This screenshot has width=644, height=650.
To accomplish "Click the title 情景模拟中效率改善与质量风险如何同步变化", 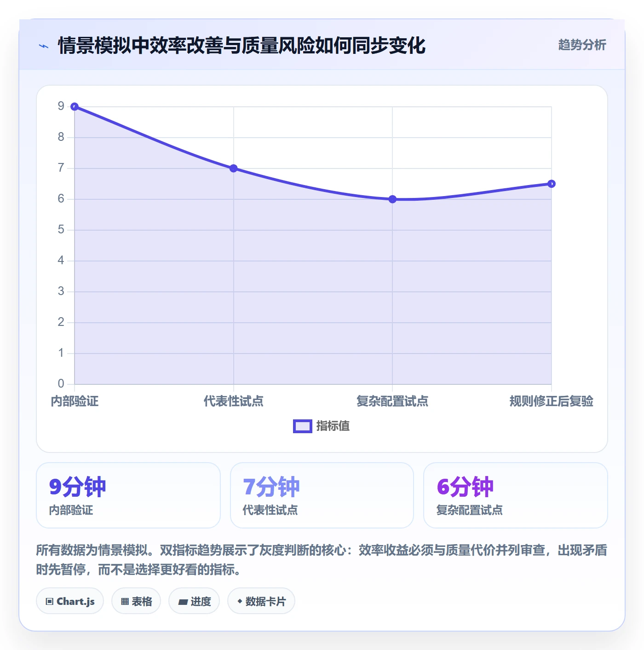I will pyautogui.click(x=241, y=46).
